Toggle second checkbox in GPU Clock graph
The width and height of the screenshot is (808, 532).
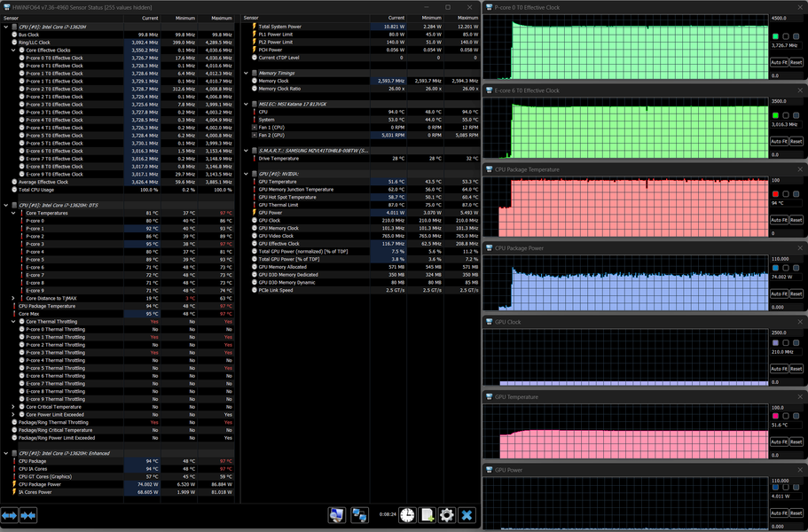[786, 342]
